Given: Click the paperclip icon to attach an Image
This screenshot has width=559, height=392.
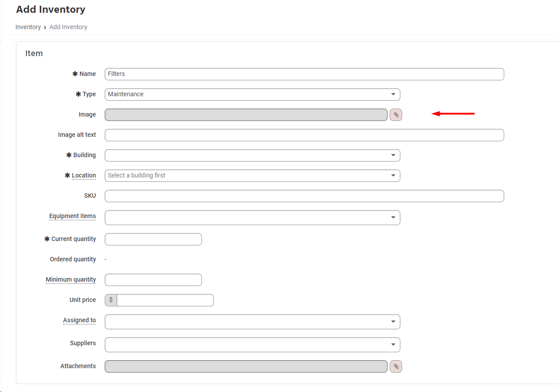Looking at the screenshot, I should tap(395, 114).
